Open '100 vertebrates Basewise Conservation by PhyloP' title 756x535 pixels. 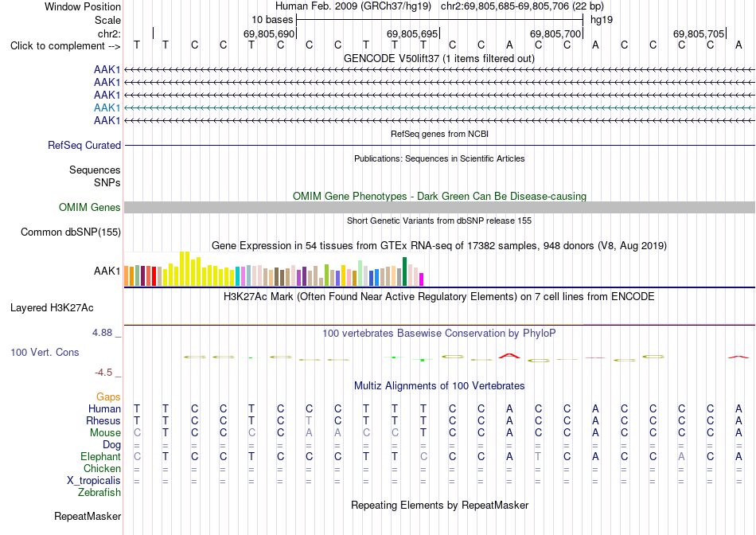click(439, 334)
